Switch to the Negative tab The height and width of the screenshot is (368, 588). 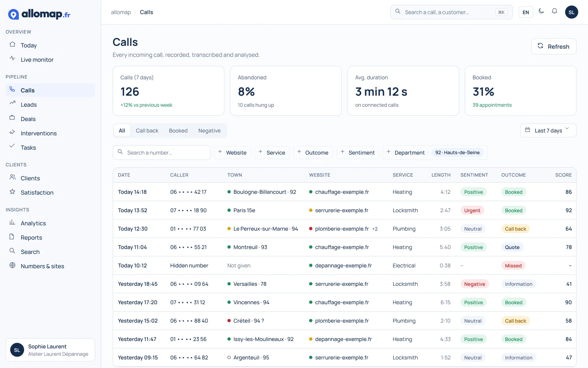click(x=209, y=130)
